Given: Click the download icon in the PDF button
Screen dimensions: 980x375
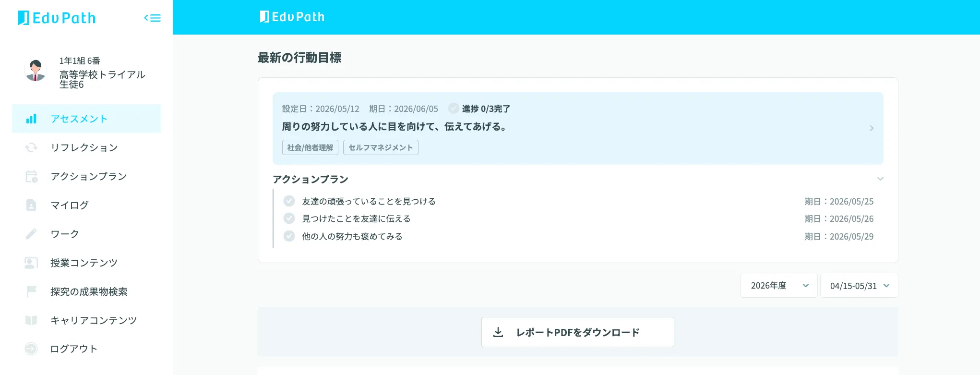Looking at the screenshot, I should point(498,332).
